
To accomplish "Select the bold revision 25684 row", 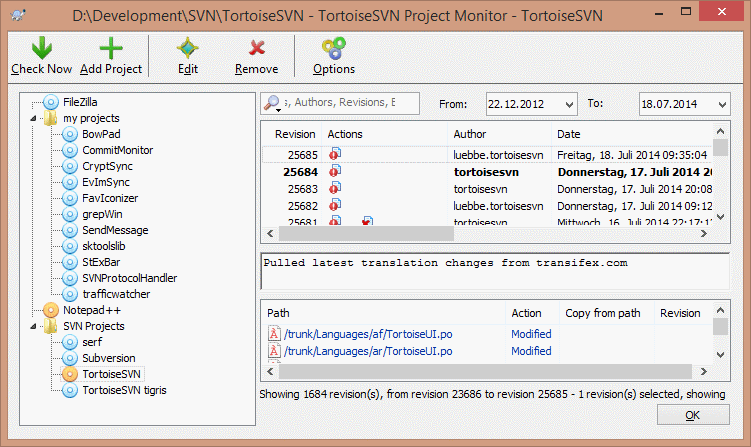I will point(488,172).
